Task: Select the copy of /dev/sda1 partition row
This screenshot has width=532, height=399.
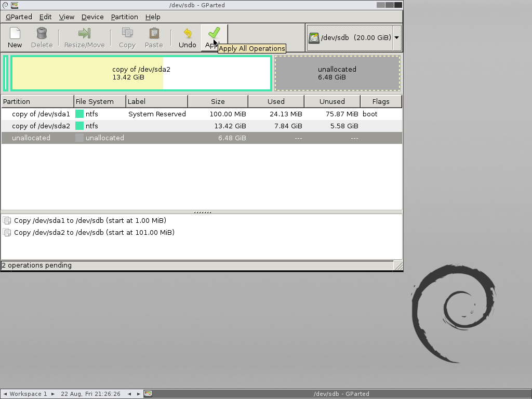Action: click(x=202, y=114)
